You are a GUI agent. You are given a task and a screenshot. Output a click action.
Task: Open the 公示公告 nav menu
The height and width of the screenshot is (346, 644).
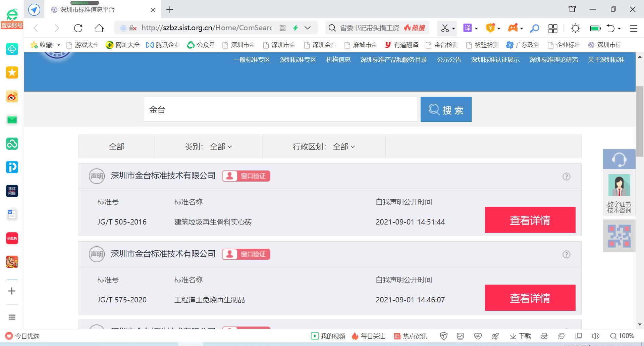pos(449,60)
